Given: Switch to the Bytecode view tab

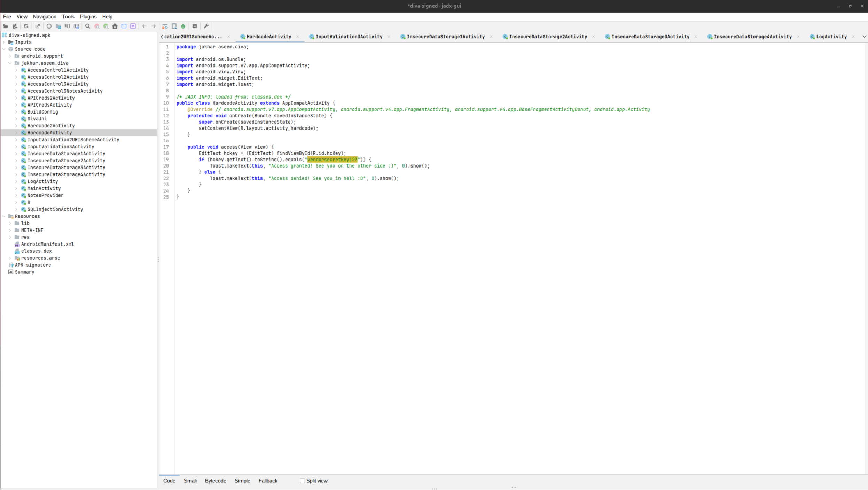Looking at the screenshot, I should pos(216,481).
